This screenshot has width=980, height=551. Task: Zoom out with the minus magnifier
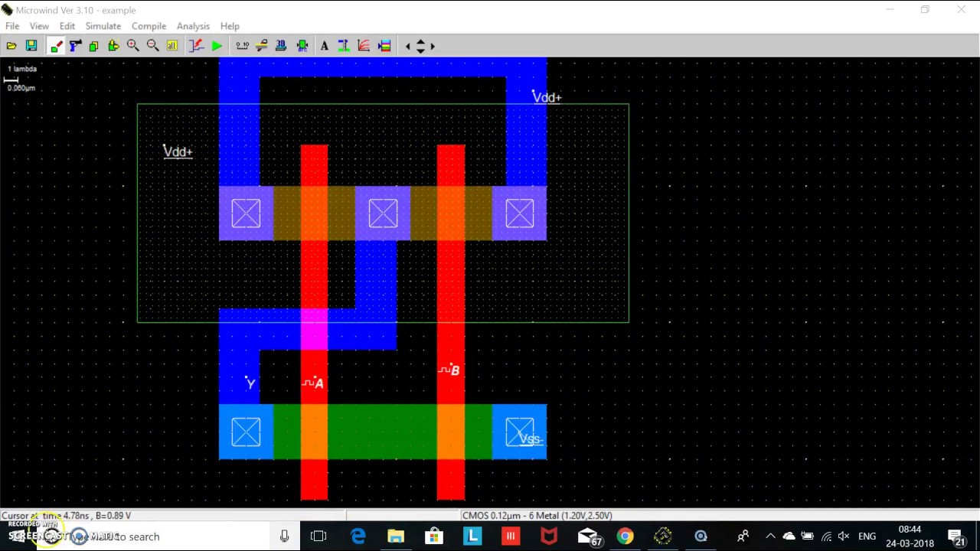pos(152,46)
